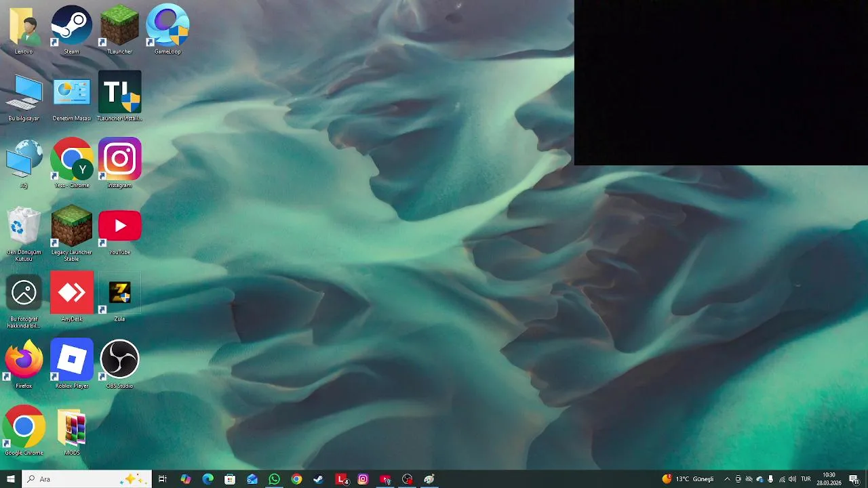
Task: Open Microsoft Store from the taskbar
Action: [230, 479]
